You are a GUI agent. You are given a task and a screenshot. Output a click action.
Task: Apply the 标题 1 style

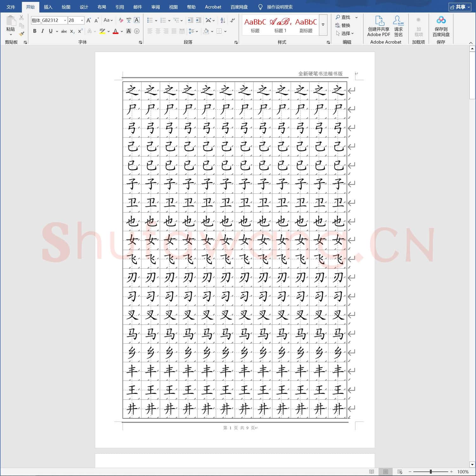coord(280,25)
